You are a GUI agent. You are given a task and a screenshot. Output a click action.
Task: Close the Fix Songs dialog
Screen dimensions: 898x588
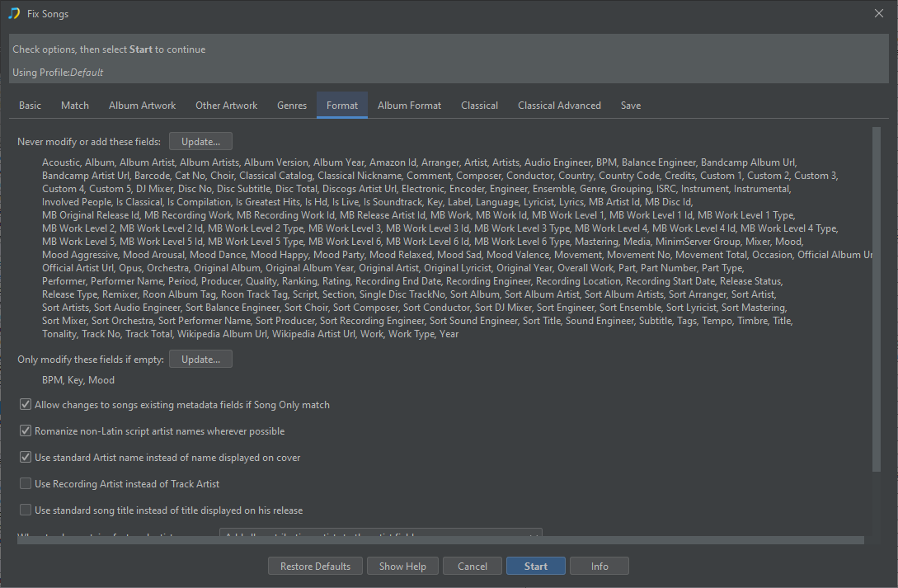point(878,13)
